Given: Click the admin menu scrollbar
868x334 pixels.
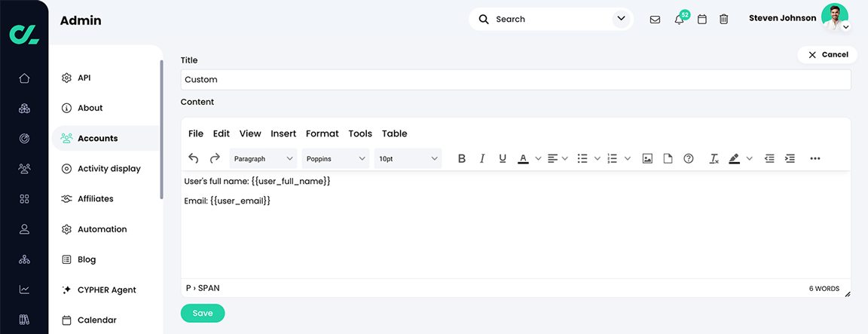Looking at the screenshot, I should (162, 129).
